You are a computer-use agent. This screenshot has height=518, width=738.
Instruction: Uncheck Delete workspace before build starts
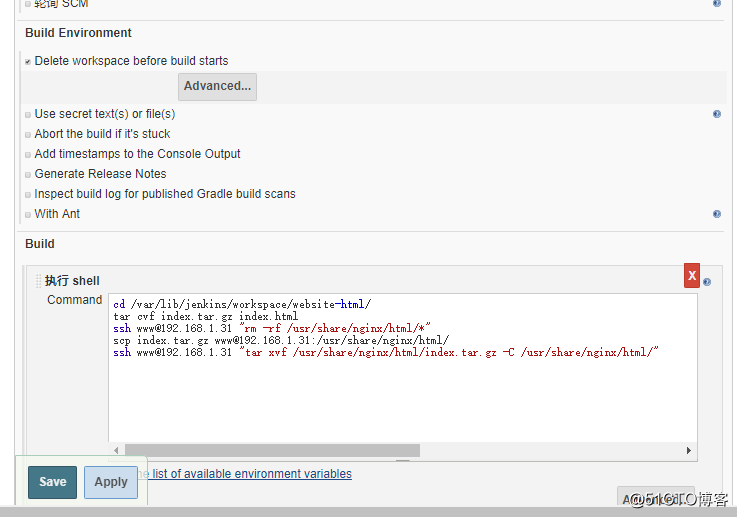(x=28, y=62)
